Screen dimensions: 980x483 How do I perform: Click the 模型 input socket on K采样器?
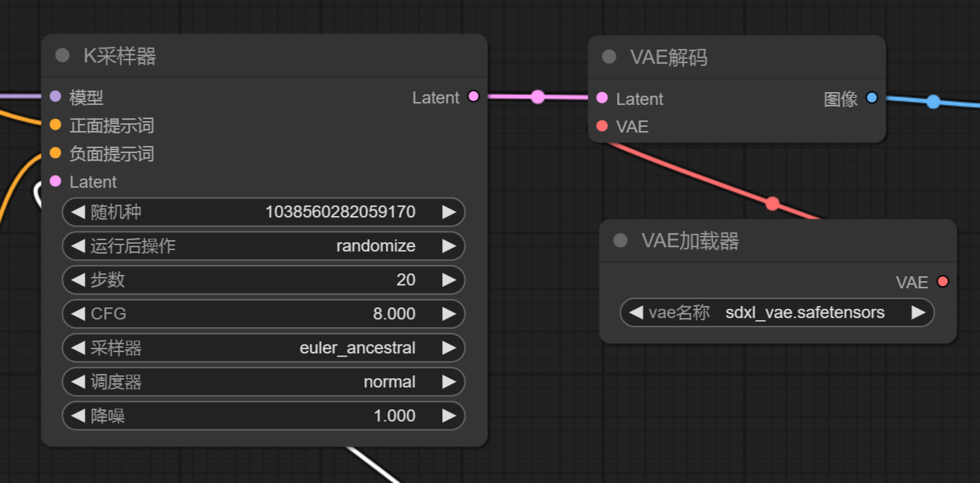[x=56, y=96]
